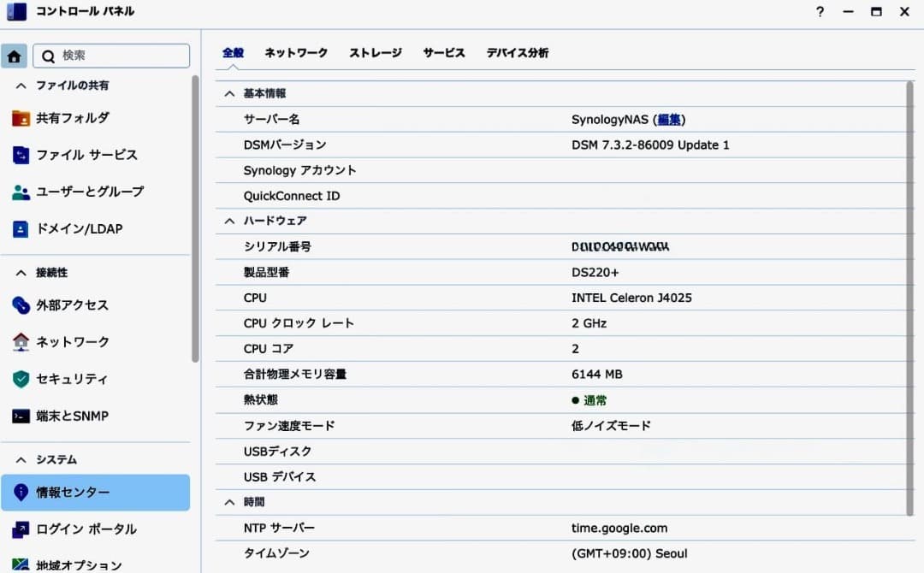Open Login Portal (ログイン ポータル) icon
Viewport: 924px width, 573px height.
coord(21,529)
